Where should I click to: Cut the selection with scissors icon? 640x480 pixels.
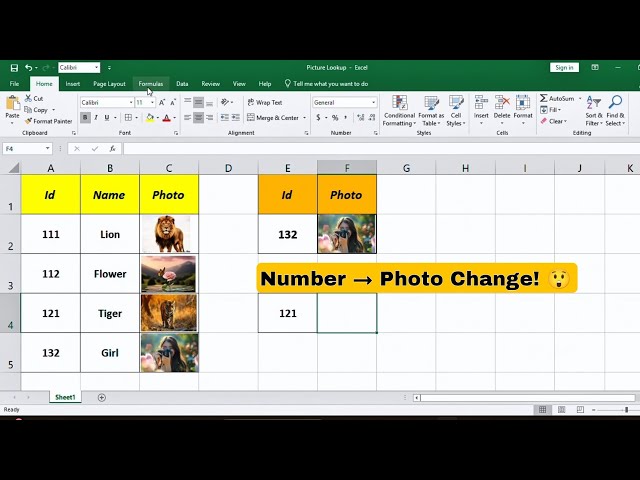tap(33, 98)
